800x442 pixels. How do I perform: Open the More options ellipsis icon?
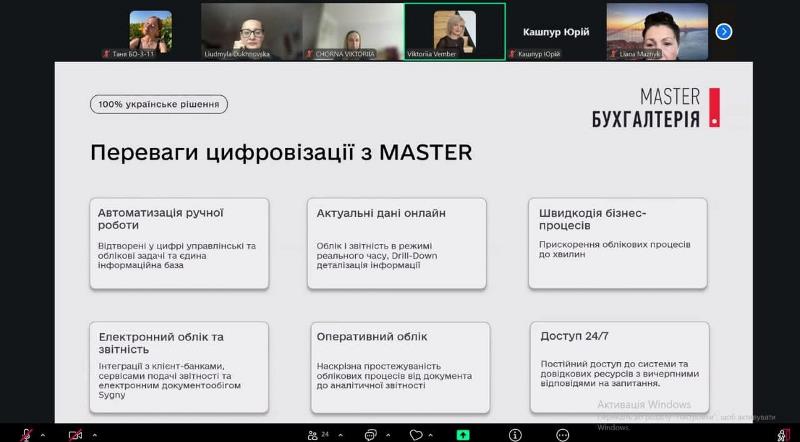pos(563,435)
